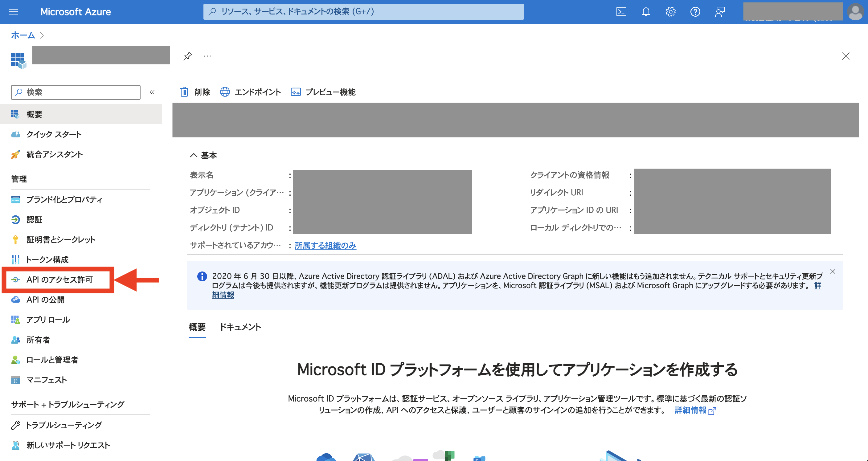Open Cloud Shell from the top bar
Image resolution: width=868 pixels, height=461 pixels.
point(621,12)
